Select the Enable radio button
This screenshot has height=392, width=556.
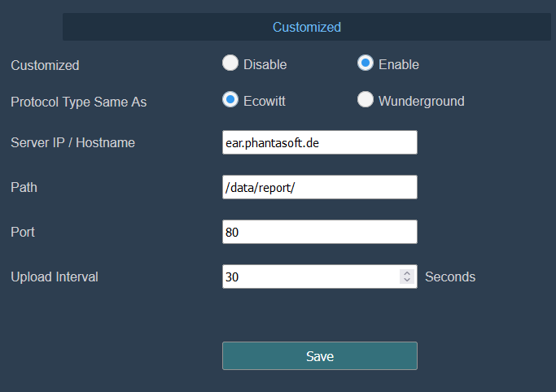pos(366,63)
